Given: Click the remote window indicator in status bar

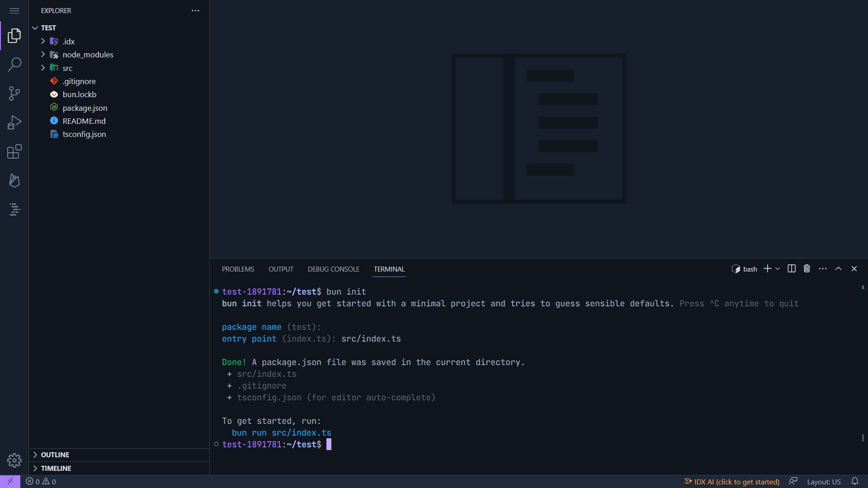Looking at the screenshot, I should click(x=10, y=481).
